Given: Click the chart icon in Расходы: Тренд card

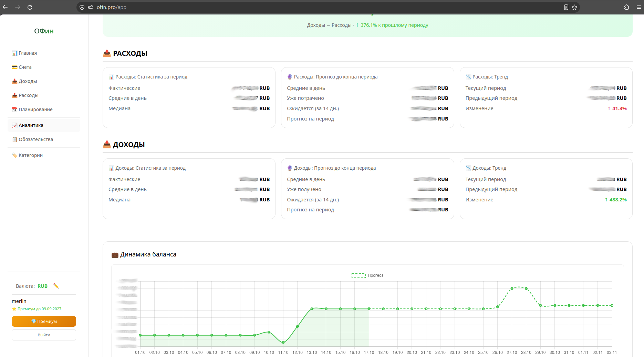Looking at the screenshot, I should tap(468, 77).
